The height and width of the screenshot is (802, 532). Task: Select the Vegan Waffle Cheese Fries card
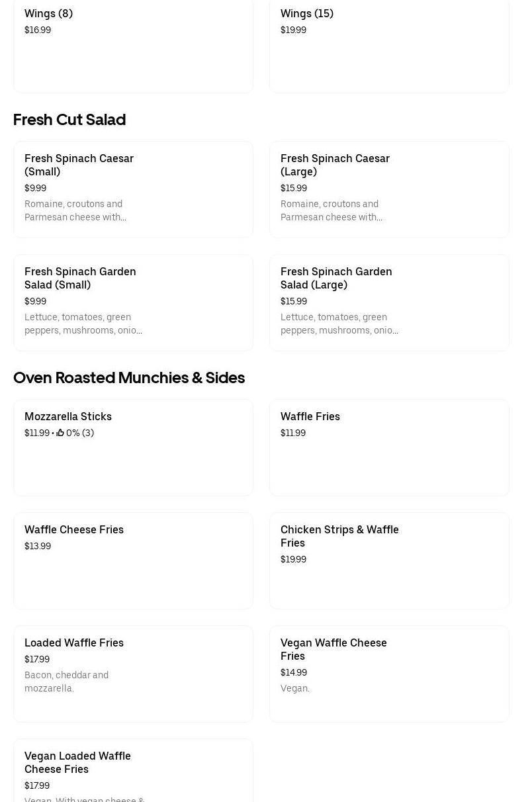[389, 674]
